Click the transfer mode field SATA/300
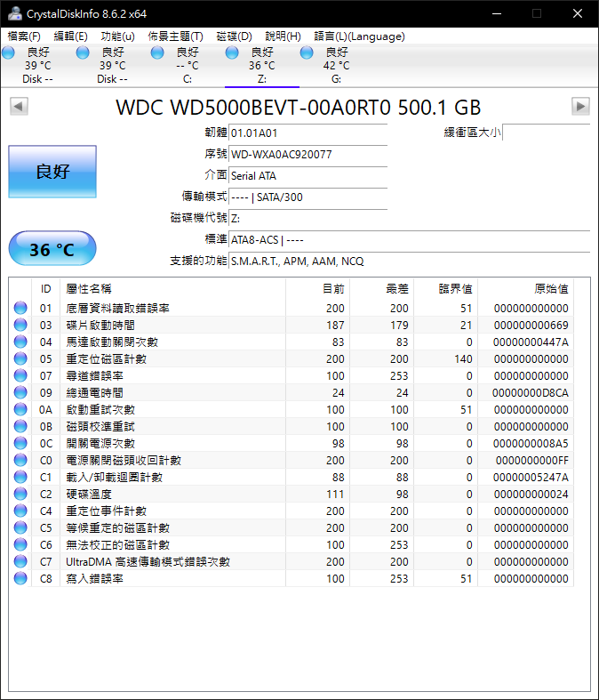Image resolution: width=599 pixels, height=700 pixels. (307, 197)
